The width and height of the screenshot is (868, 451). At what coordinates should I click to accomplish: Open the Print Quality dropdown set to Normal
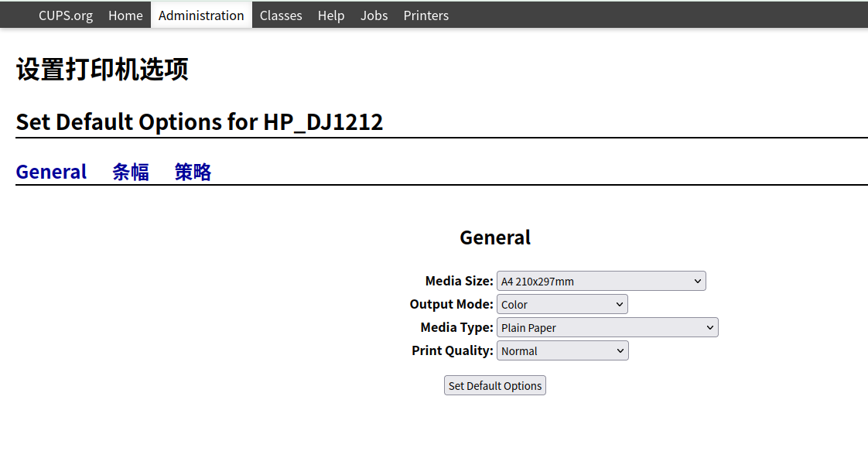tap(562, 351)
